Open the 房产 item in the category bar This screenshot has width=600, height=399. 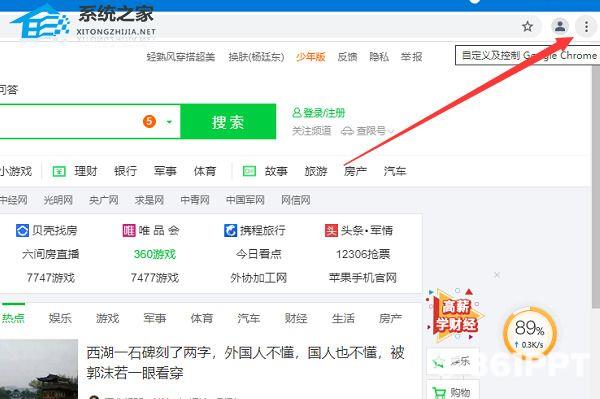pyautogui.click(x=355, y=171)
